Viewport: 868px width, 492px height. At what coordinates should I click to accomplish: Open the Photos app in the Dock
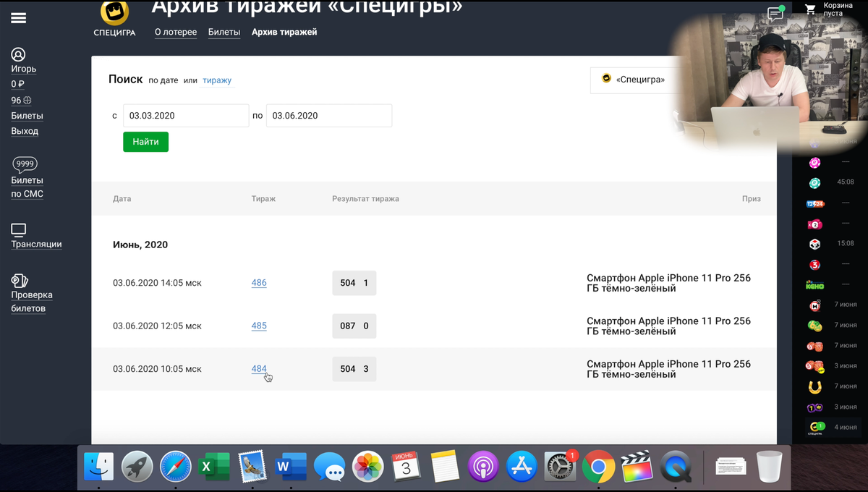pyautogui.click(x=367, y=467)
